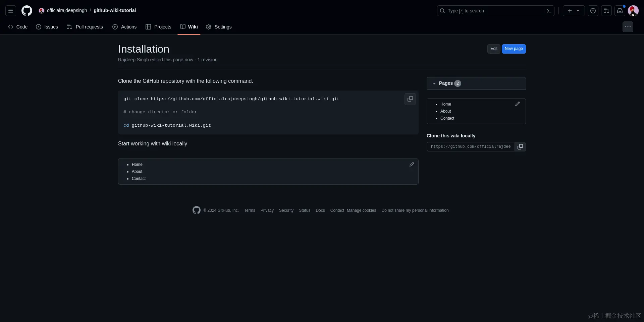Open Docs link in page footer

pyautogui.click(x=320, y=210)
